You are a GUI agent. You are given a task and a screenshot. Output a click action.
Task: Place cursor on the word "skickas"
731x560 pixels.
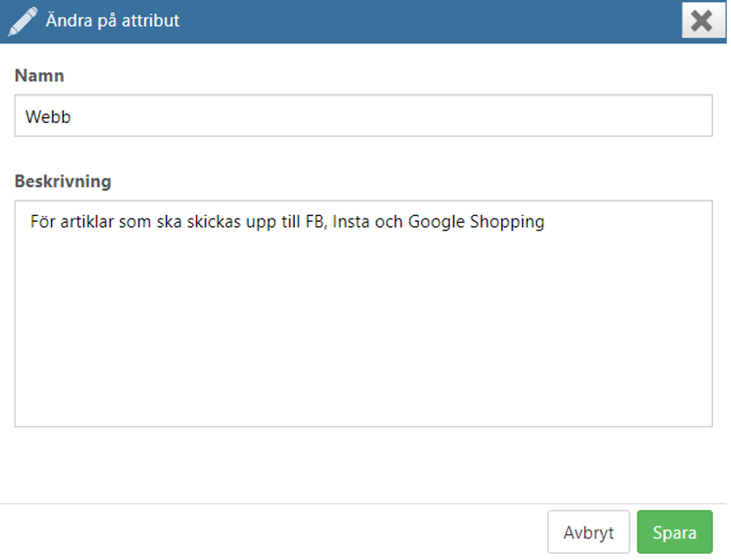[213, 222]
